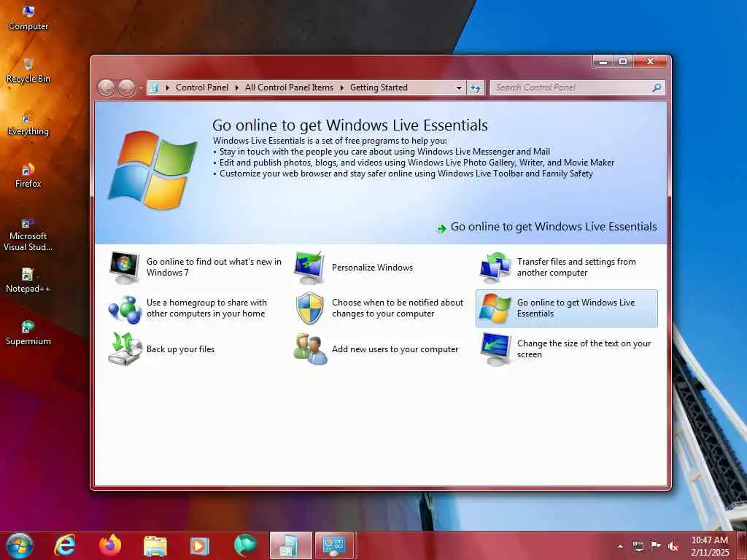The height and width of the screenshot is (560, 747).
Task: Open Transfer files and settings text item
Action: coord(576,267)
